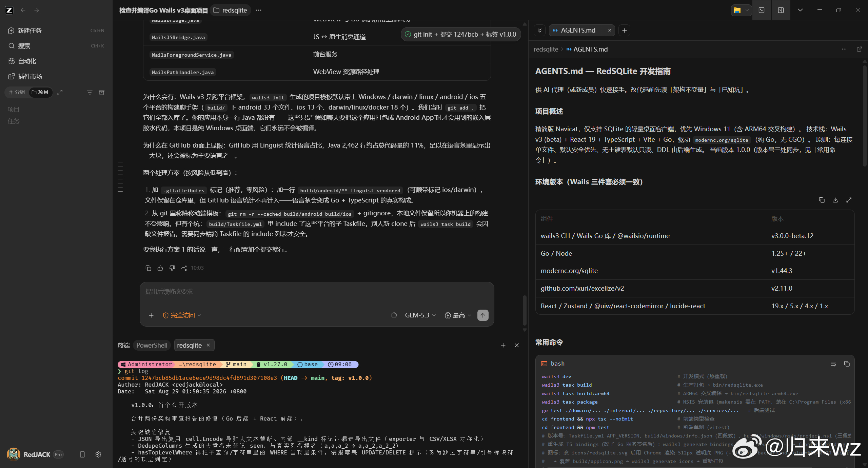868x468 pixels.
Task: Download the version table
Action: [x=835, y=200]
